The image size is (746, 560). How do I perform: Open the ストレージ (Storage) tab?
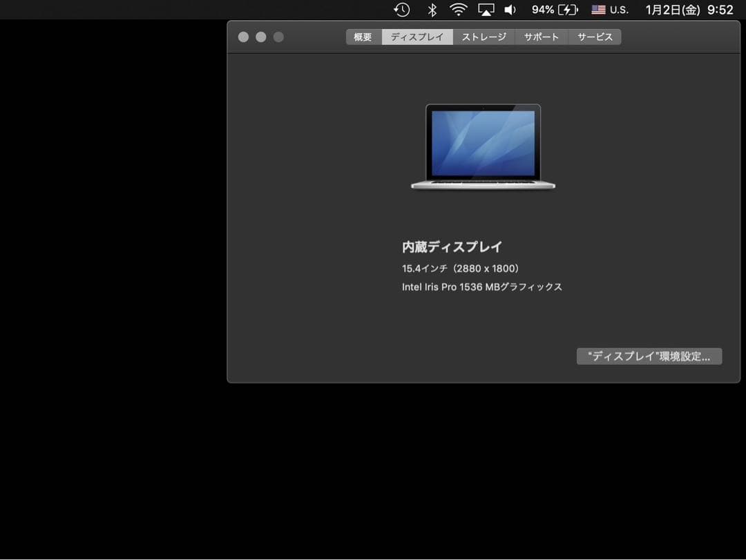click(484, 37)
